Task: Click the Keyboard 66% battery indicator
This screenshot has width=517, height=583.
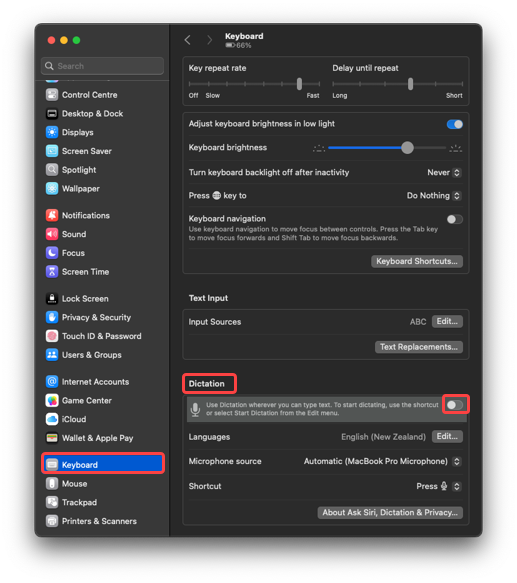Action: 238,45
